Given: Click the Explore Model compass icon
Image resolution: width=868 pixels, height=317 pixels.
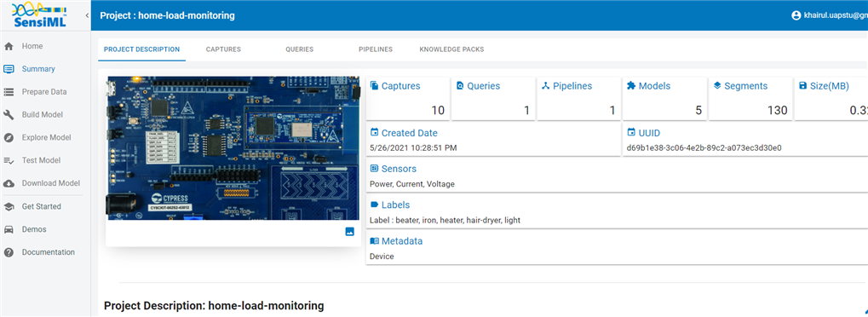Looking at the screenshot, I should (x=9, y=137).
